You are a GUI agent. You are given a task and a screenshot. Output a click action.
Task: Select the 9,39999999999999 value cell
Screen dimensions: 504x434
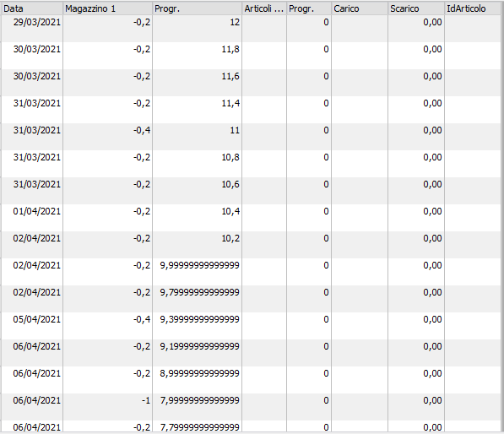pos(197,326)
